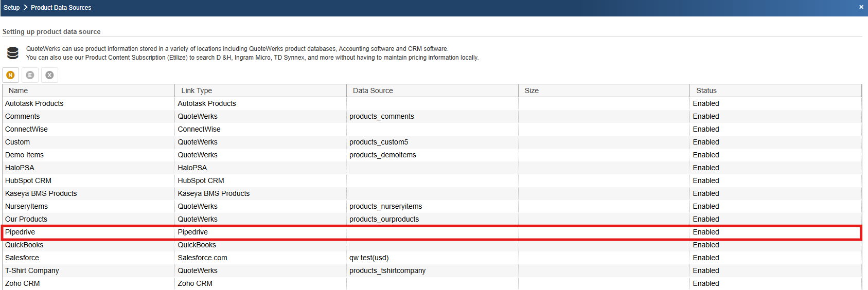Select the Zoho CRM row
The height and width of the screenshot is (290, 868).
pyautogui.click(x=23, y=283)
